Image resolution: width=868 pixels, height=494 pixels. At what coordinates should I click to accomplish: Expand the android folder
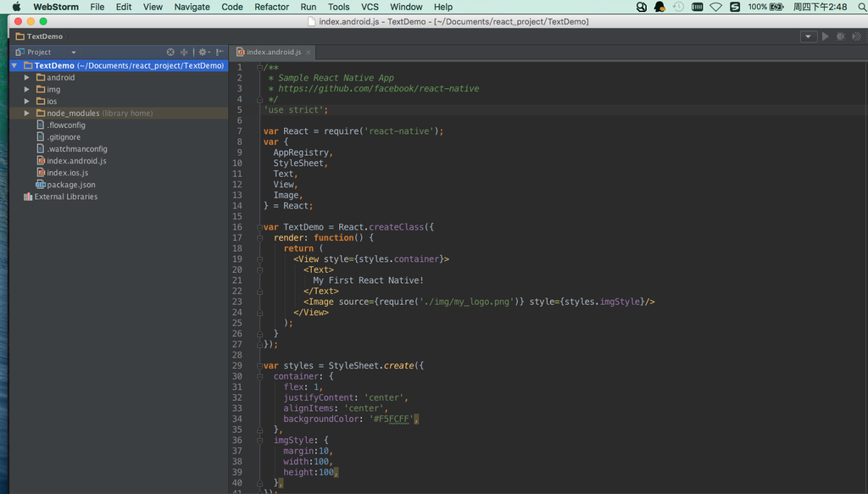(26, 77)
